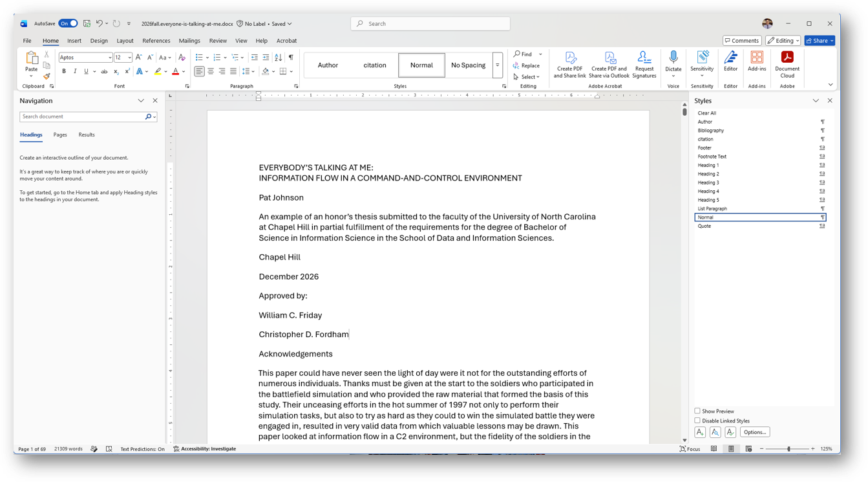Increase paragraph indent
The image size is (868, 482).
[x=266, y=58]
